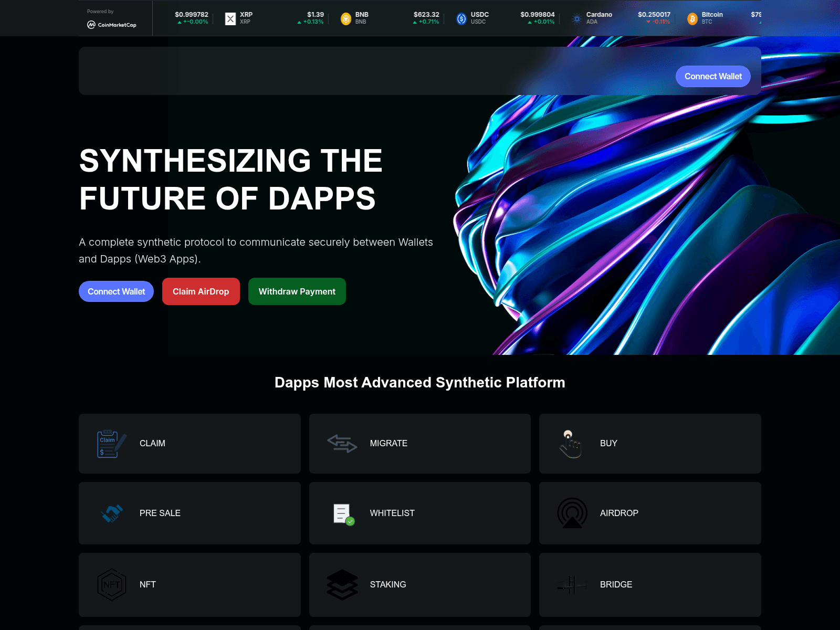The height and width of the screenshot is (630, 840).
Task: Click the Bitcoin coin icon in ticker
Action: point(692,19)
